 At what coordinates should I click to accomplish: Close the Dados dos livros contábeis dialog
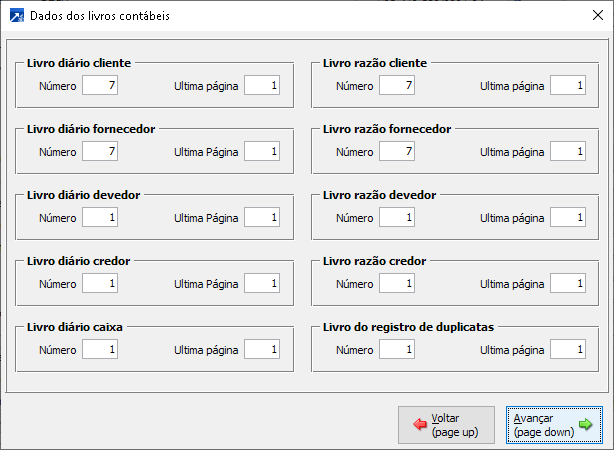pos(589,16)
